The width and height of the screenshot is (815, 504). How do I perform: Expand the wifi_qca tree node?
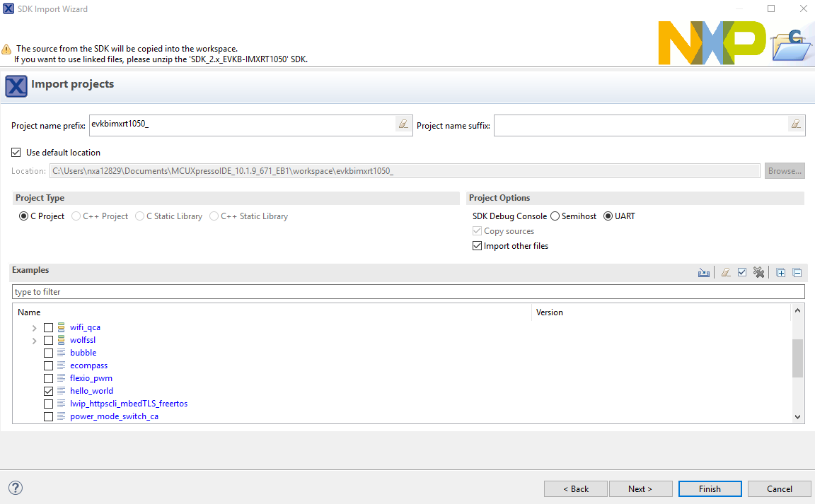[x=34, y=328]
